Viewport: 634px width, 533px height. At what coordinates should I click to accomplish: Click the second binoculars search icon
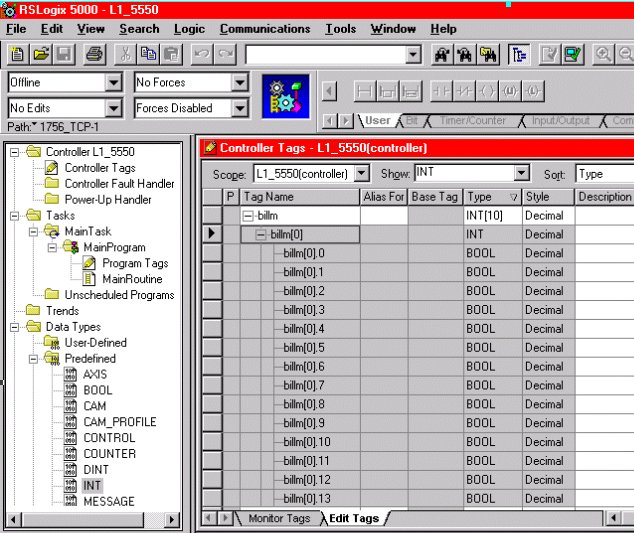pyautogui.click(x=465, y=54)
